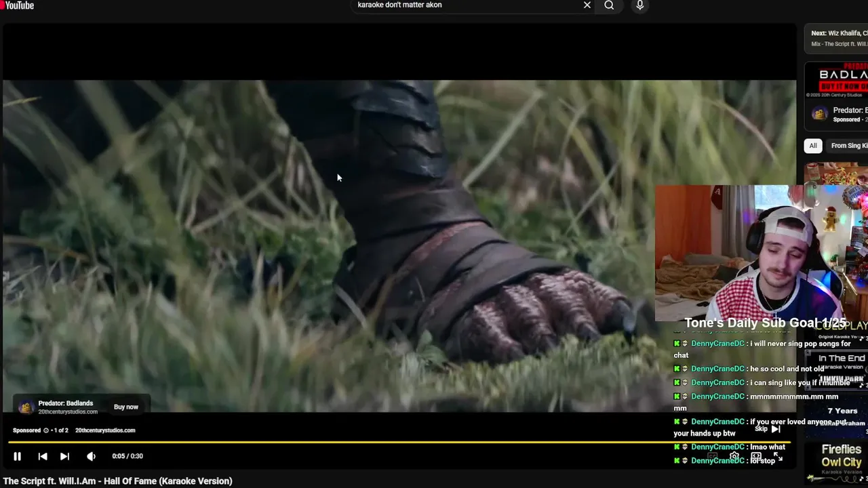Open the Sponsored ad info icon
Screen dimensions: 868x488
click(46, 430)
